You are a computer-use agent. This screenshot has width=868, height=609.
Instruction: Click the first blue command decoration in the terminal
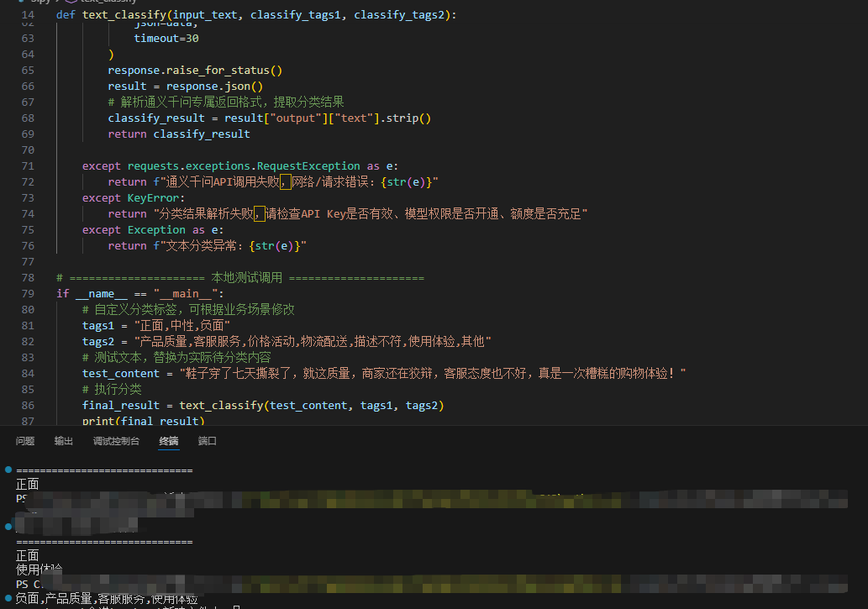click(8, 469)
